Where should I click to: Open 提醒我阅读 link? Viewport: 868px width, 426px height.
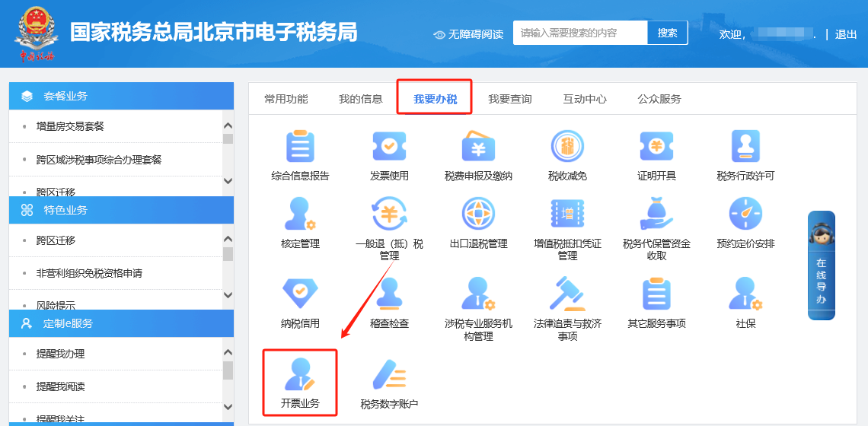click(x=60, y=386)
